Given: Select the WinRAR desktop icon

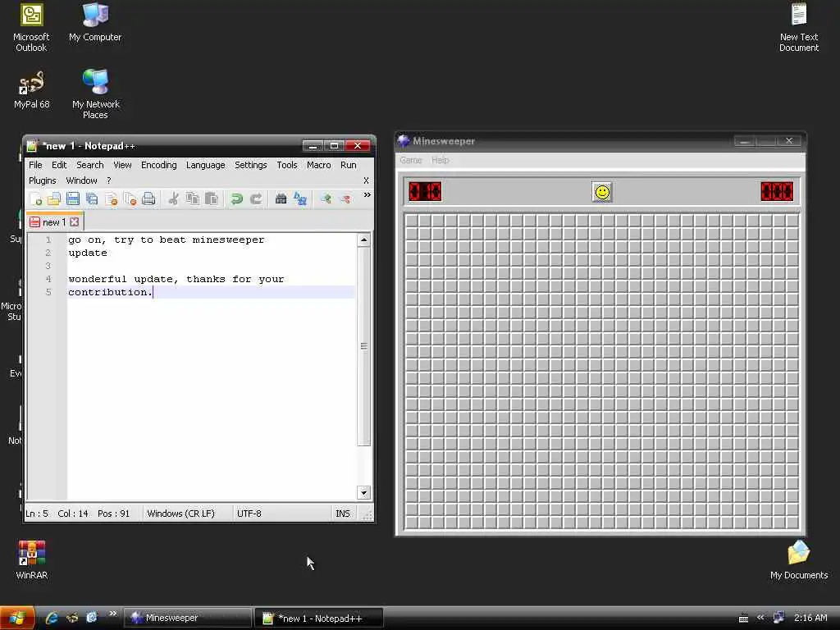Looking at the screenshot, I should [32, 559].
